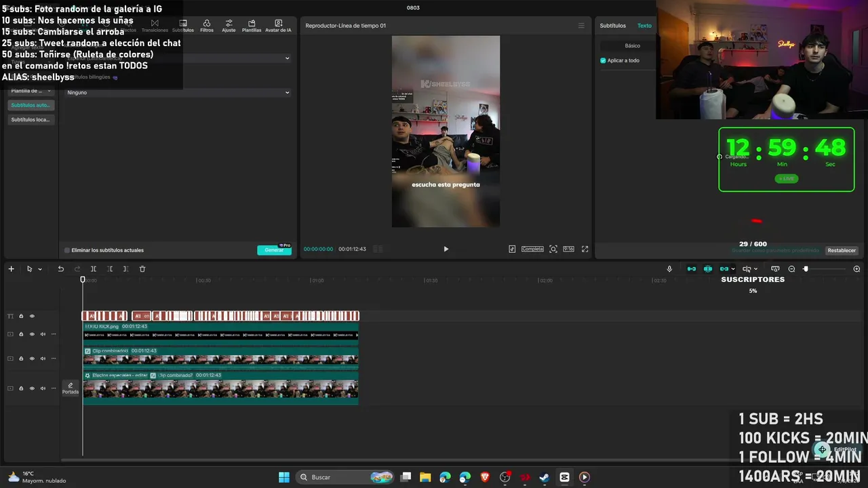
Task: Switch to the Texto inspector tab
Action: 644,26
